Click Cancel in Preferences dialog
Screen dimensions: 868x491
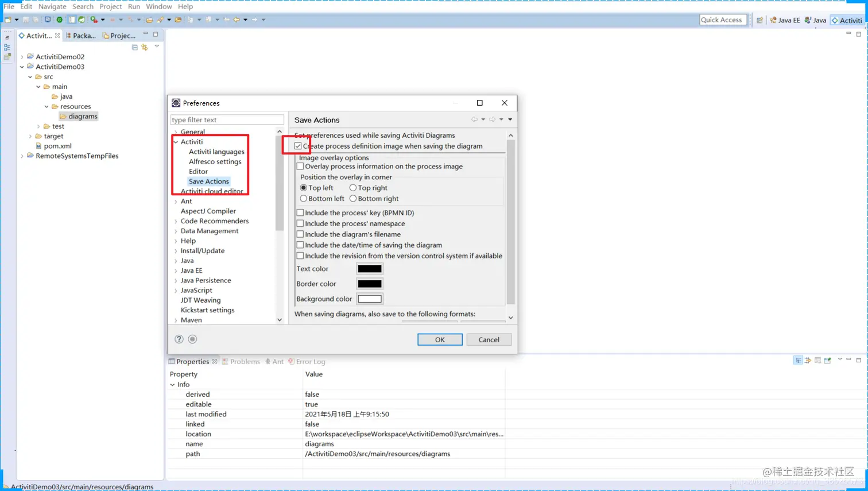coord(489,339)
